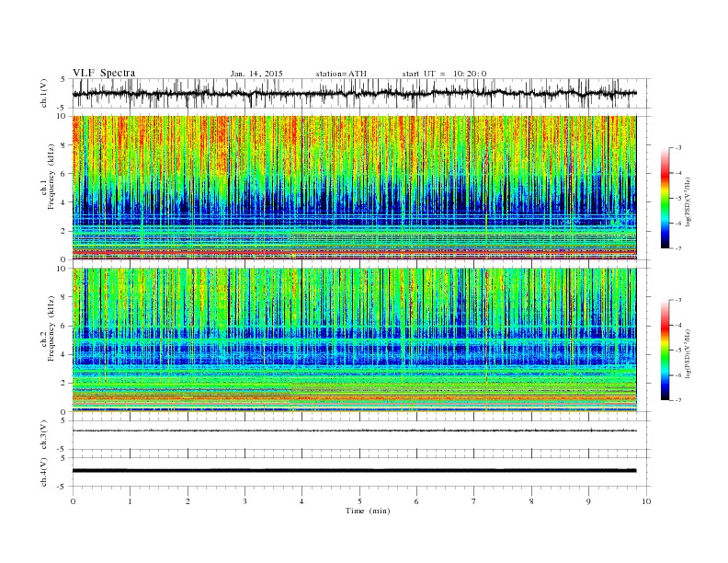This screenshot has width=728, height=563.
Task: Click the "VLF Spectra" plot title
Action: (x=104, y=73)
